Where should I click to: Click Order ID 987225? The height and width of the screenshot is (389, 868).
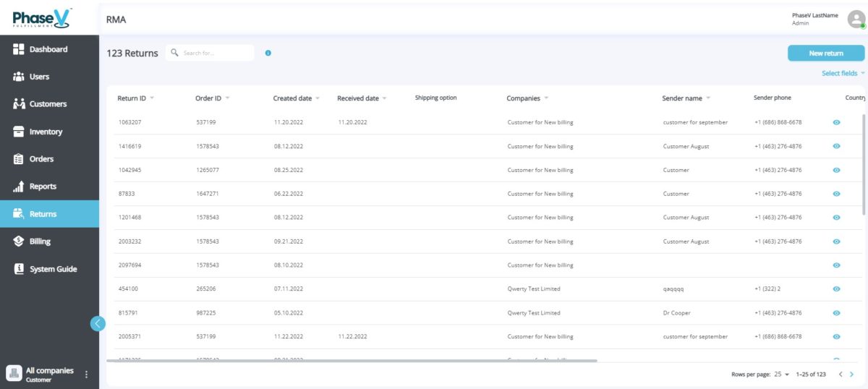point(206,313)
